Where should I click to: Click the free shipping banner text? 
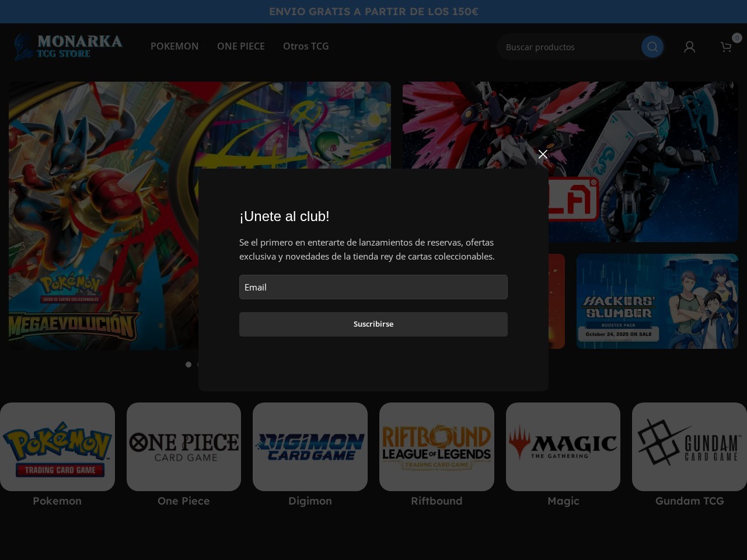[373, 11]
